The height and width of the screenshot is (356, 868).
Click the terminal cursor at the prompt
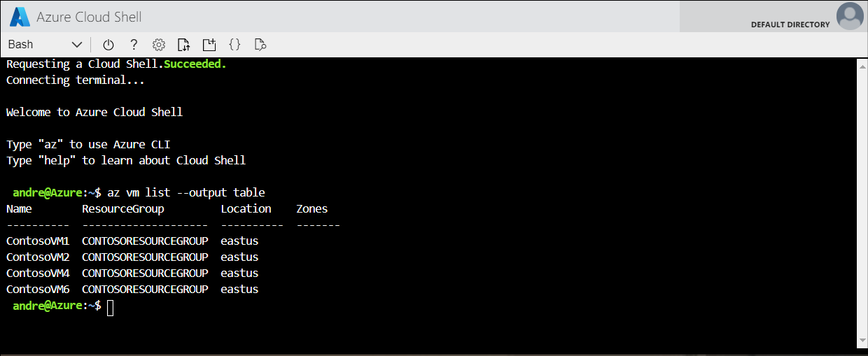coord(111,306)
